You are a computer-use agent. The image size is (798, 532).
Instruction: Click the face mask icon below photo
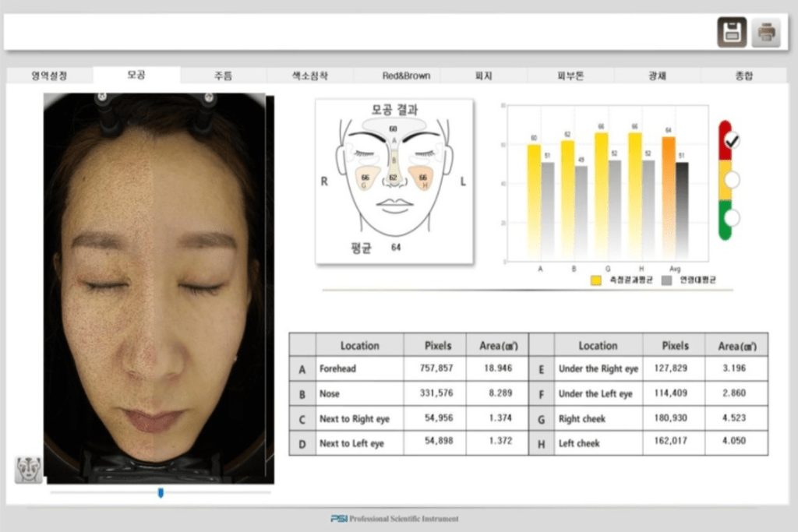click(29, 470)
